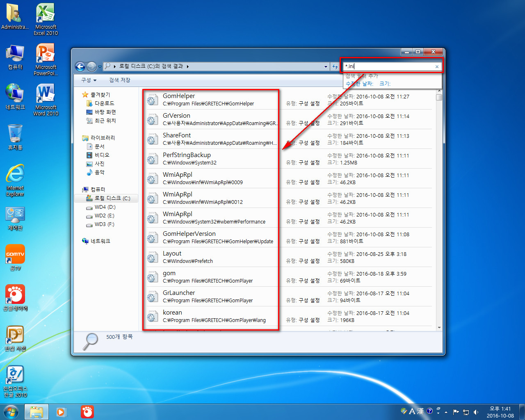Select the Layout file icon

[153, 257]
